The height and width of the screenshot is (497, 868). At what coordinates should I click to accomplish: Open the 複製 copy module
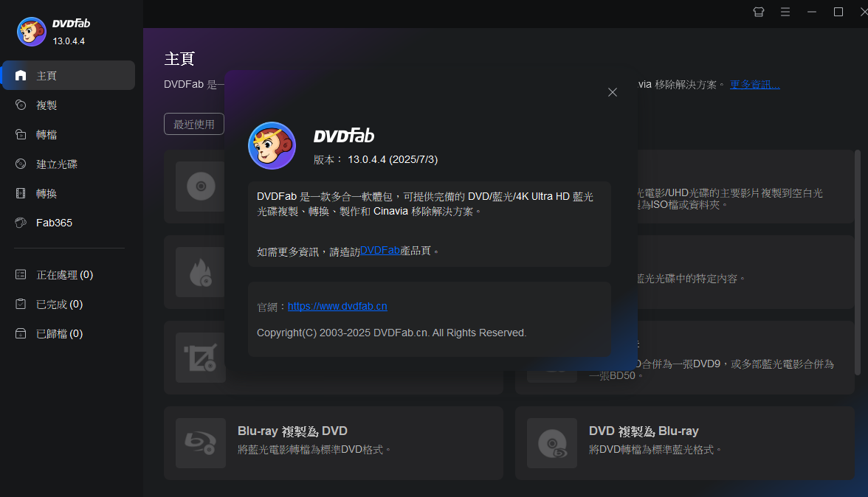69,105
